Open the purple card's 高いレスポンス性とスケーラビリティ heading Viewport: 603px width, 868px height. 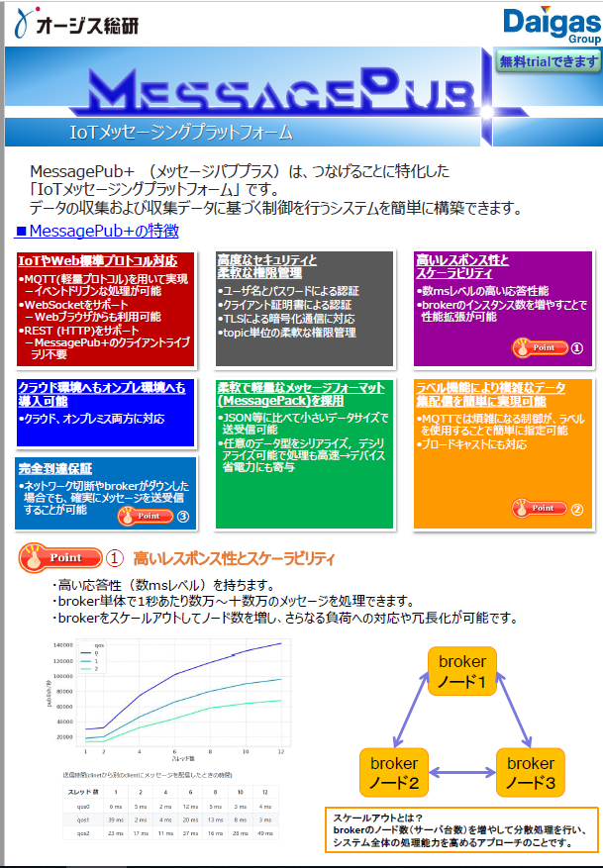(461, 266)
